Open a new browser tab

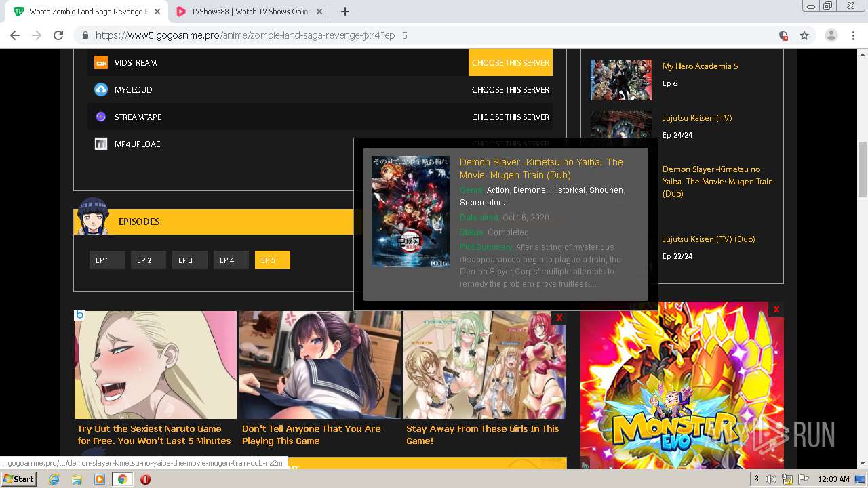(344, 12)
